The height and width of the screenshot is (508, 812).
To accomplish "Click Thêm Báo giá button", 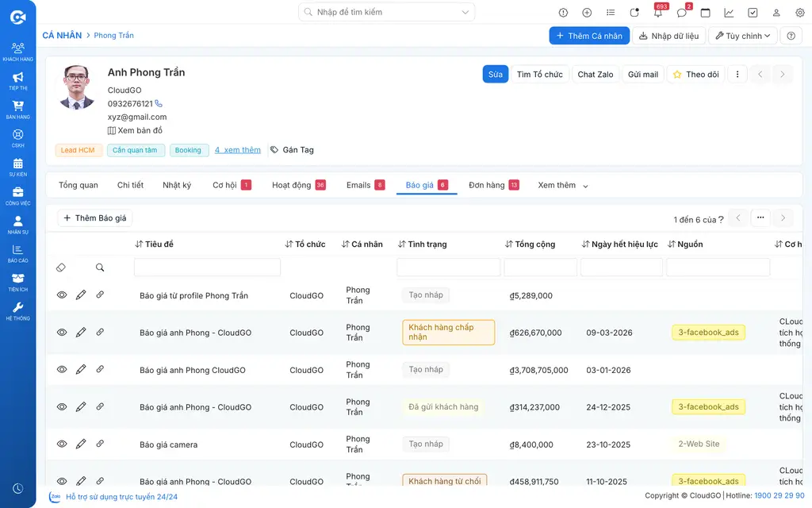I will pos(95,218).
